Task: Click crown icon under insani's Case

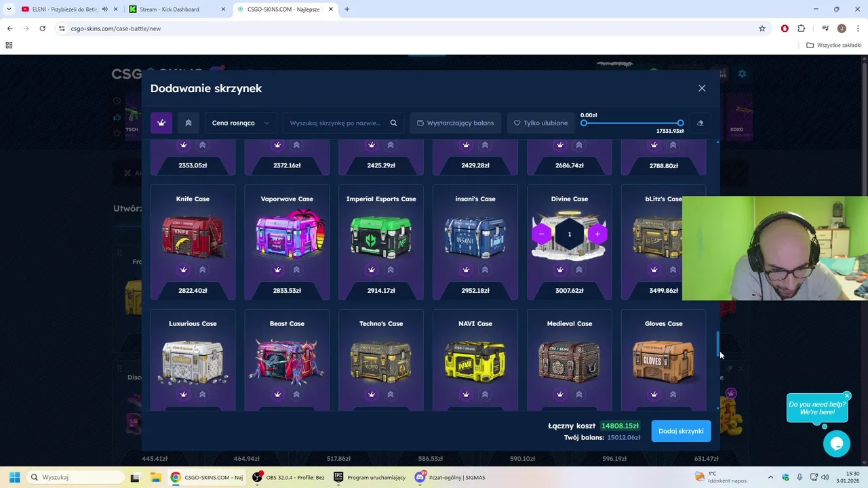Action: [x=466, y=270]
